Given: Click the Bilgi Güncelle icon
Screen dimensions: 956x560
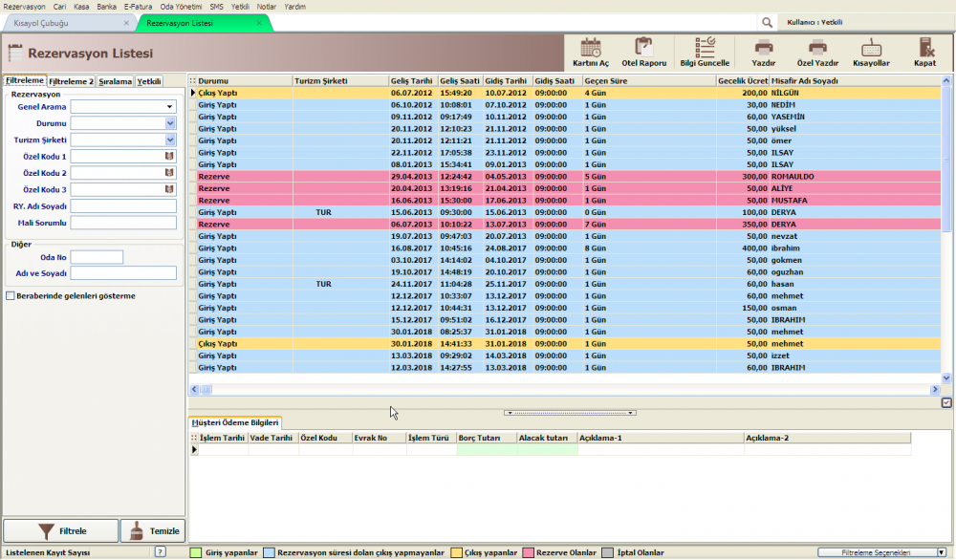Looking at the screenshot, I should click(x=705, y=53).
